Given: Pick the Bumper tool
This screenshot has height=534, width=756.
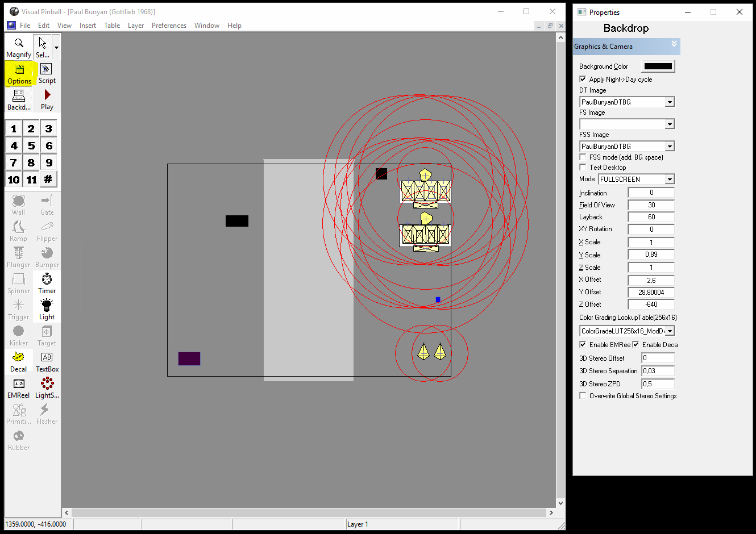Looking at the screenshot, I should (x=47, y=257).
